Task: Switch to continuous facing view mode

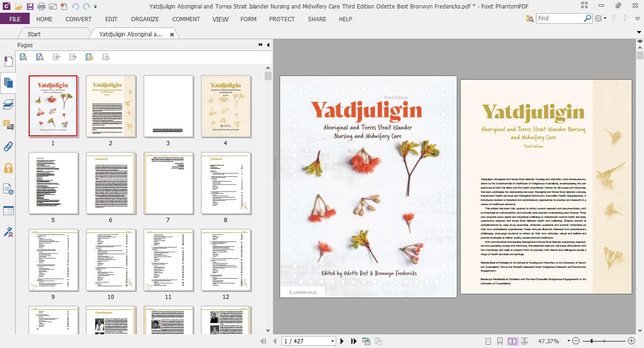Action: [x=524, y=341]
